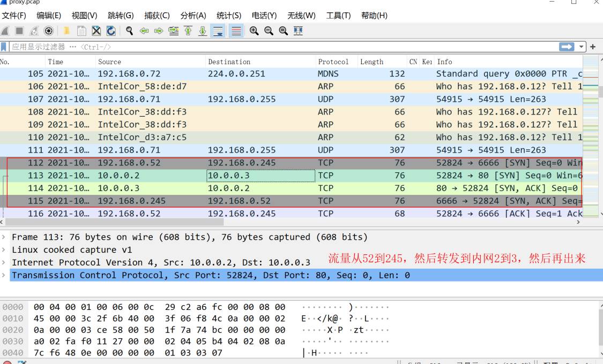Jump to the last packet icon
Viewport: 603px width, 364px height.
[x=203, y=31]
